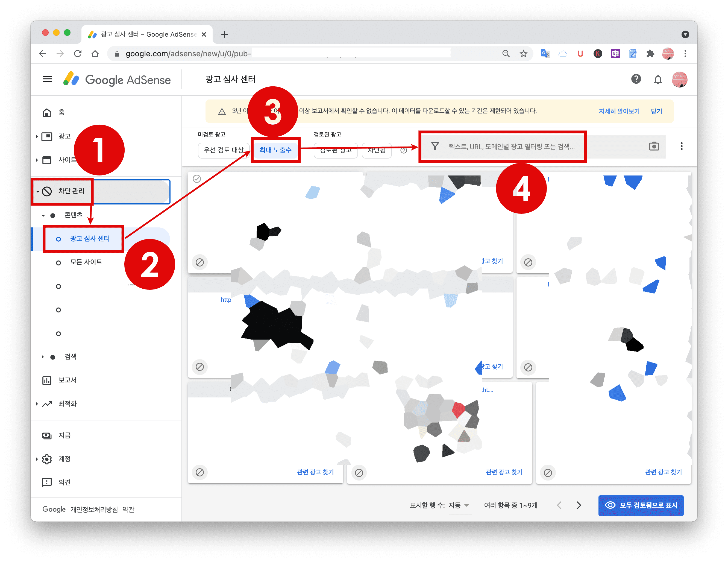This screenshot has height=562, width=728.
Task: Open notifications bell icon
Action: [657, 80]
